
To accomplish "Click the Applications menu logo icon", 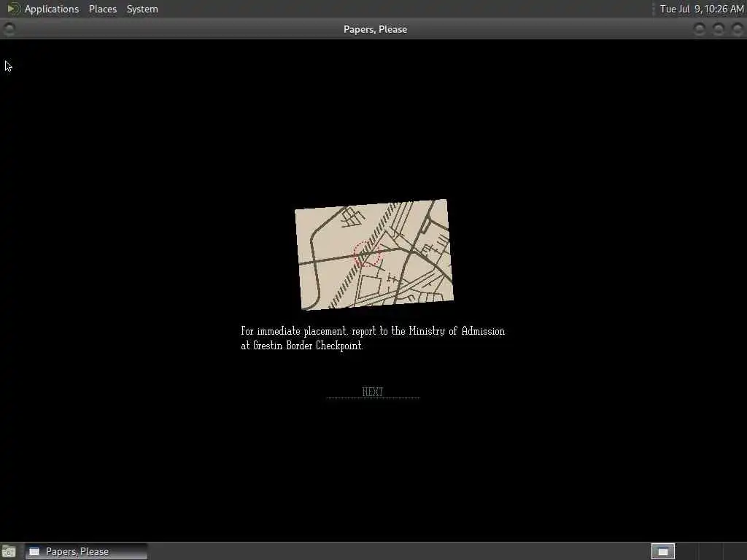I will coord(13,9).
